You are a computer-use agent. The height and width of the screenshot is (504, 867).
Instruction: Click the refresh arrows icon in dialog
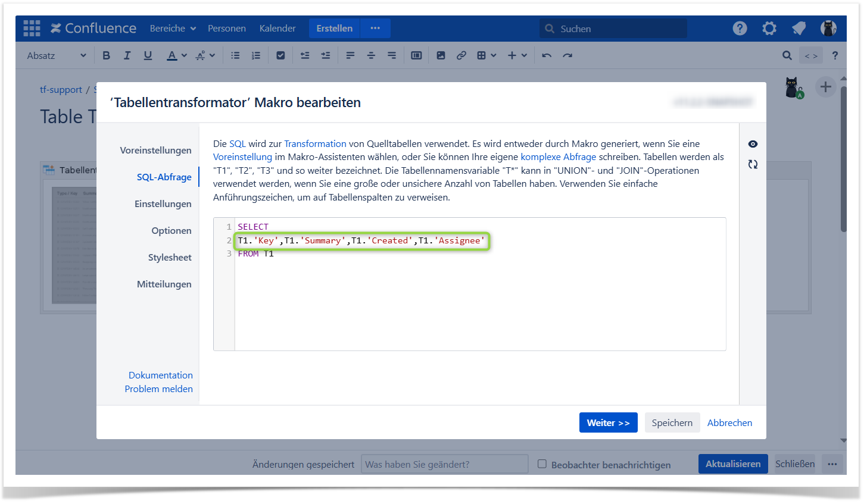753,164
